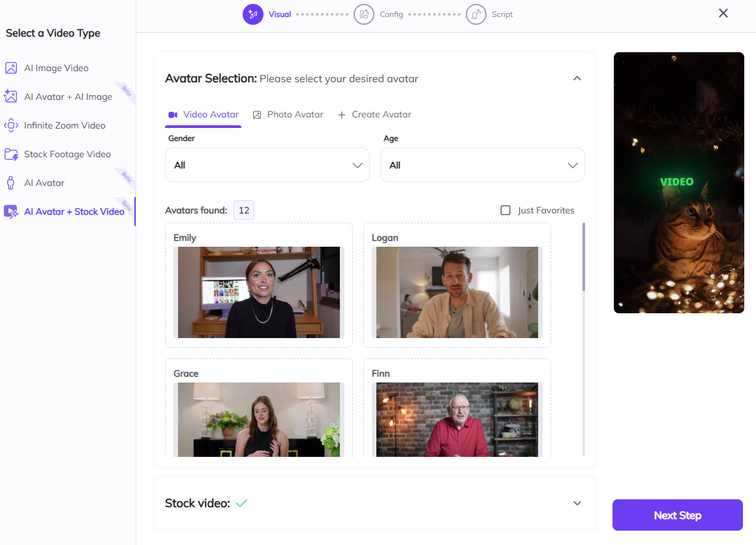Viewport: 756px width, 545px height.
Task: Click the avatar list vertical scrollbar
Action: tap(583, 257)
